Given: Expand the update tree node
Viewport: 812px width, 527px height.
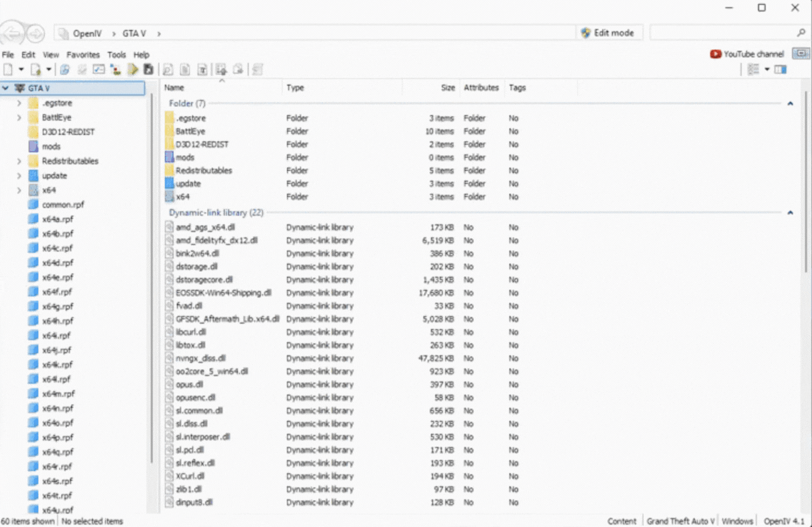Looking at the screenshot, I should (19, 176).
